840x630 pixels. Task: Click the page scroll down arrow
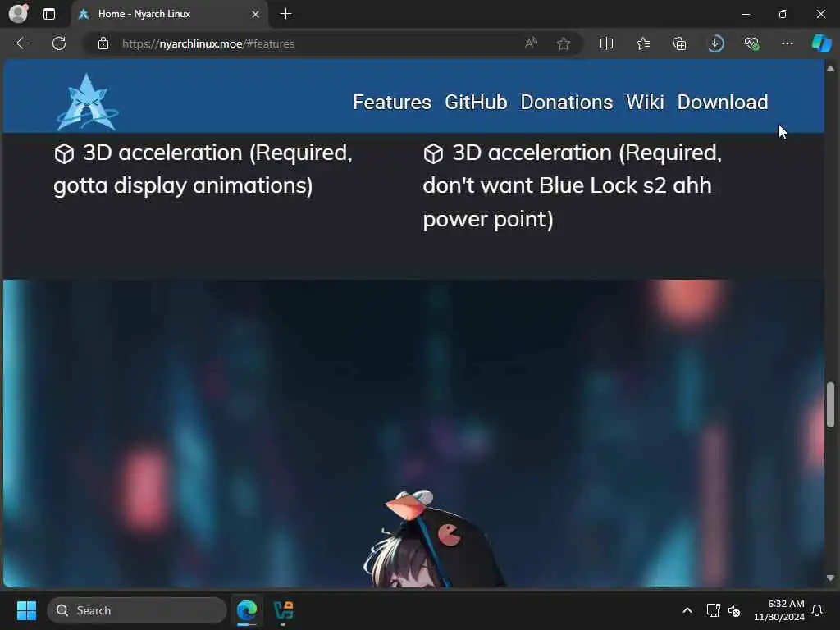click(830, 578)
